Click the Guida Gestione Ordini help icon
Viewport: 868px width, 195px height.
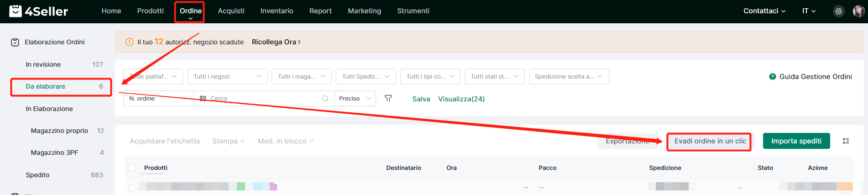(x=772, y=77)
